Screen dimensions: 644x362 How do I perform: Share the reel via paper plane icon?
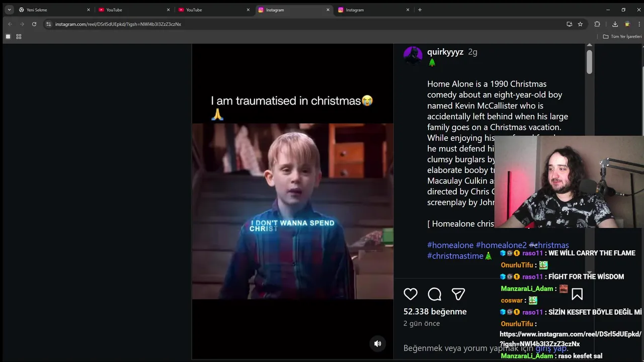(458, 294)
